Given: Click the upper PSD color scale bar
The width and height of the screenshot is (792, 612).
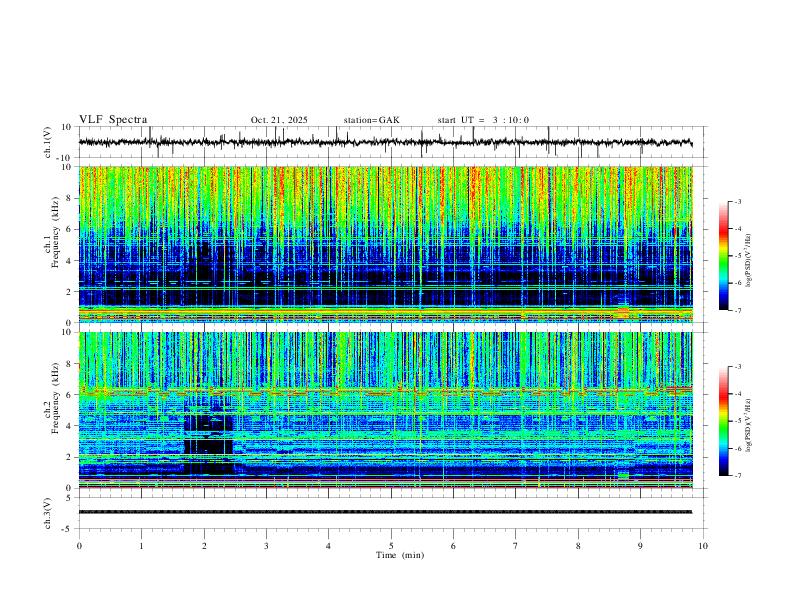Looking at the screenshot, I should point(724,256).
